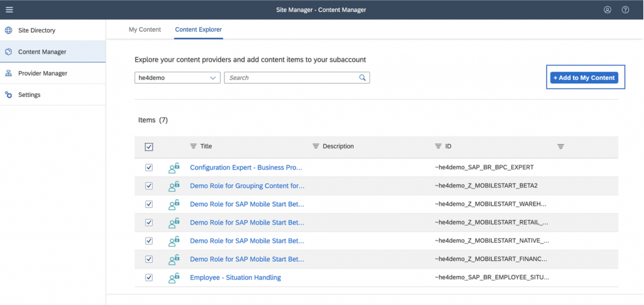Viewport: 644px width, 305px height.
Task: Click the Description column header label
Action: click(338, 146)
